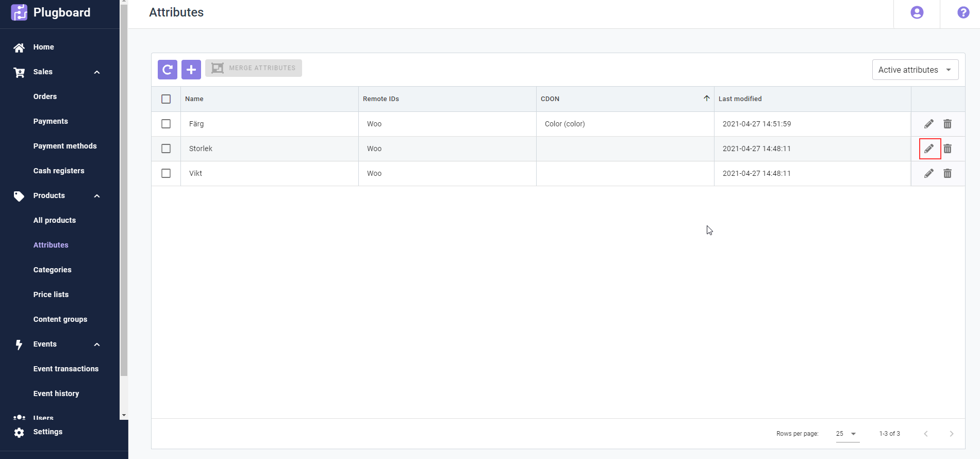Check the Storlek row checkbox
This screenshot has width=980, height=459.
point(166,149)
